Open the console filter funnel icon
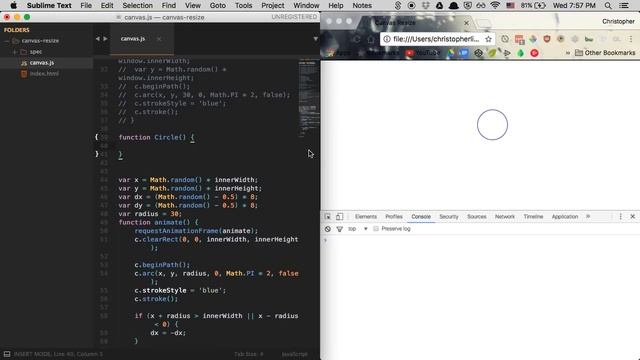The width and height of the screenshot is (640, 360). click(x=340, y=229)
